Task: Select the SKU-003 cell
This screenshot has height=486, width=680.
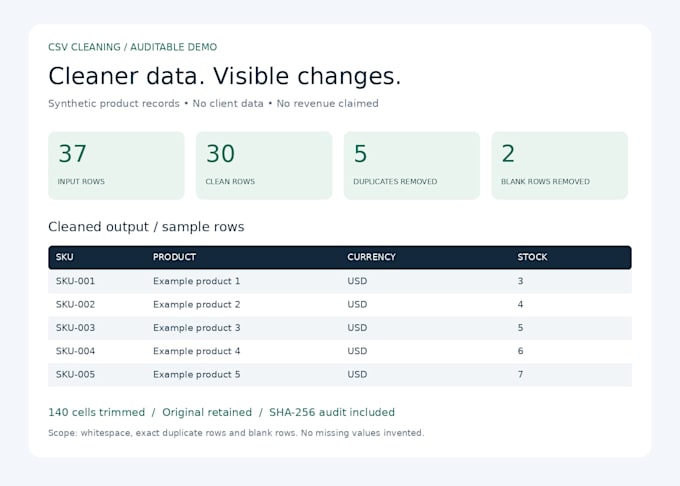Action: (75, 328)
